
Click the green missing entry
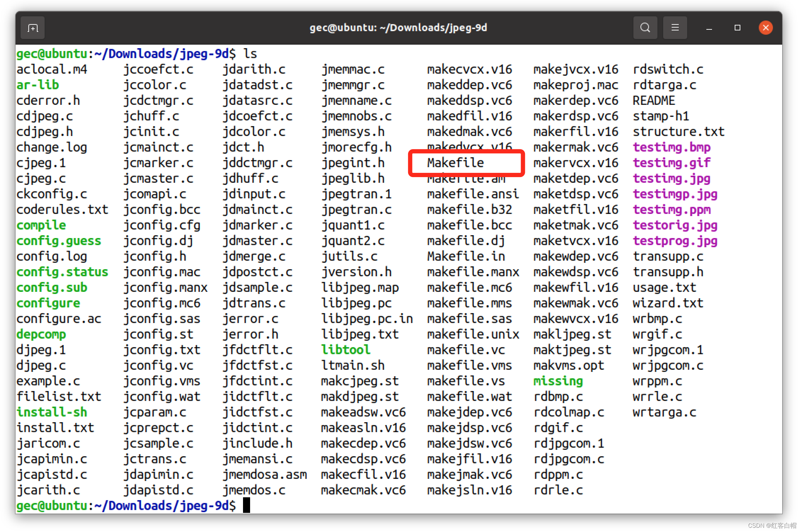(558, 381)
